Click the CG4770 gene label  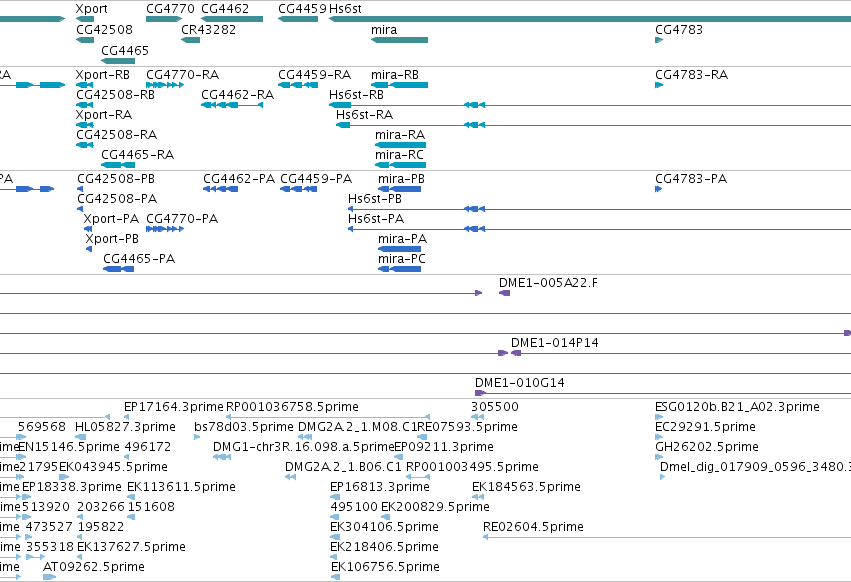point(170,9)
